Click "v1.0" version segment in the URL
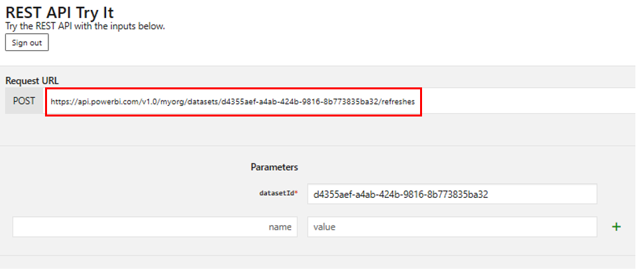This screenshot has height=280, width=644. point(141,103)
